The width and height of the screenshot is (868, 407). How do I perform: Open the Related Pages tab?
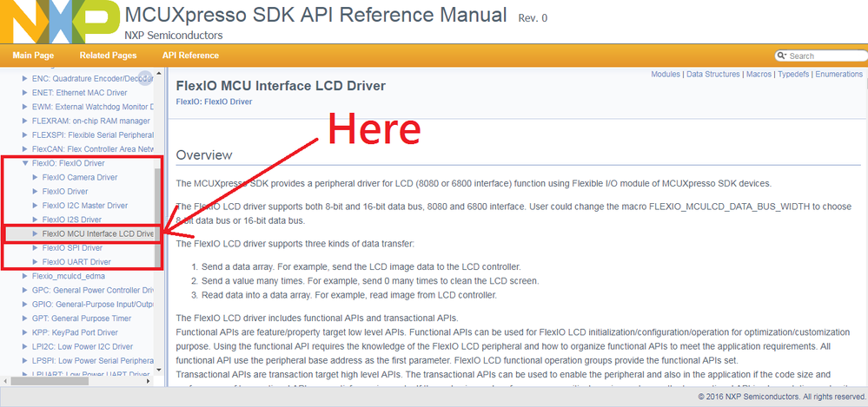[x=108, y=56]
